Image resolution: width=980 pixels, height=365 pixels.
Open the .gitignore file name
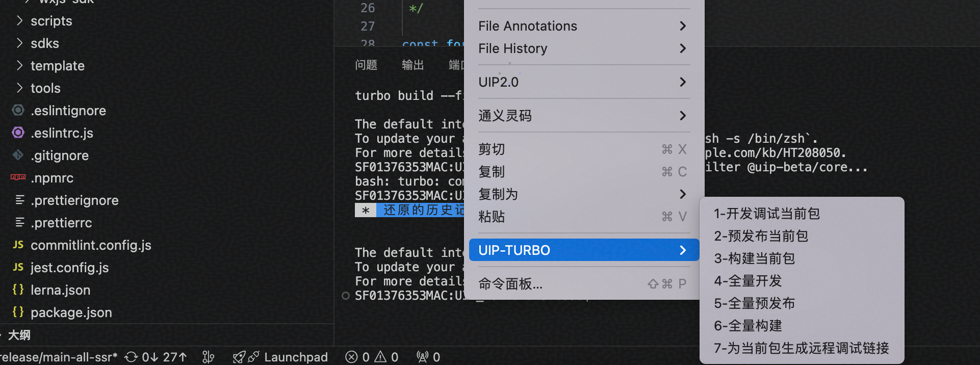[60, 155]
